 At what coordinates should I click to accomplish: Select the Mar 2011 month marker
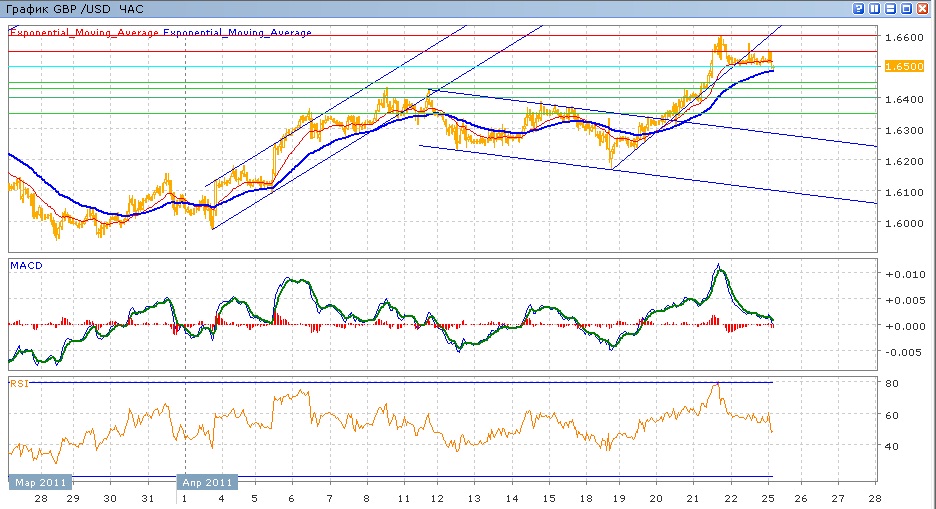(x=40, y=482)
